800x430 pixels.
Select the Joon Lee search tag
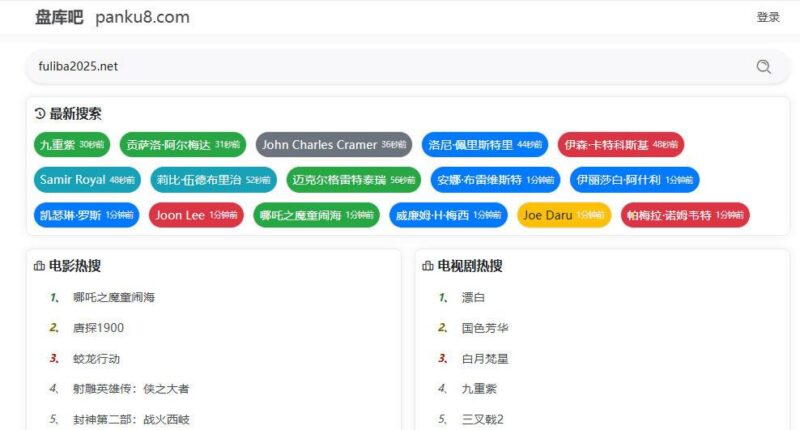pyautogui.click(x=196, y=215)
